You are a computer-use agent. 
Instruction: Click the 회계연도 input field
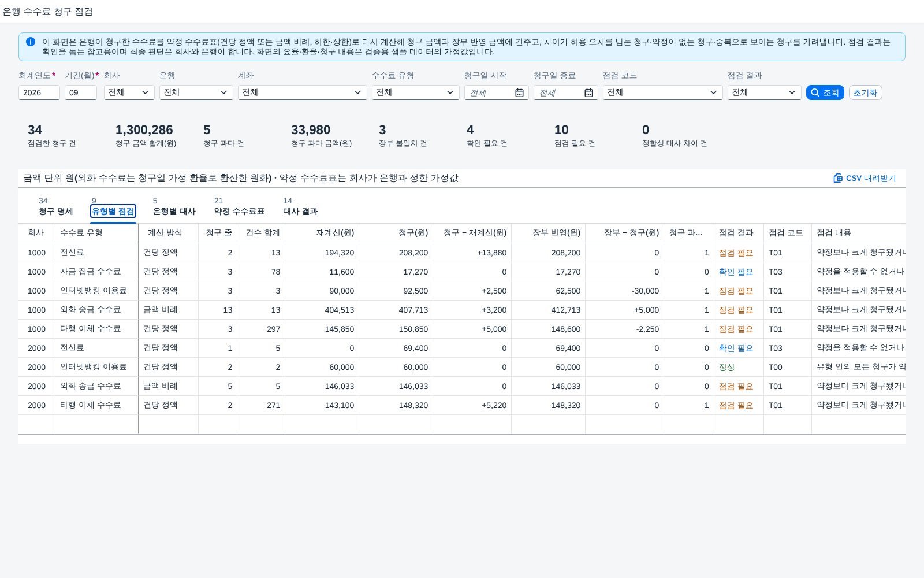[39, 92]
